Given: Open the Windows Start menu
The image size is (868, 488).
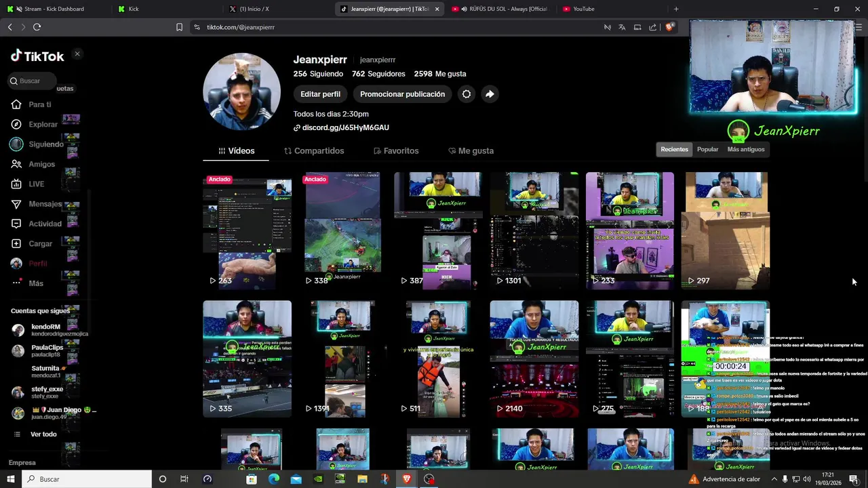Looking at the screenshot, I should click(11, 479).
